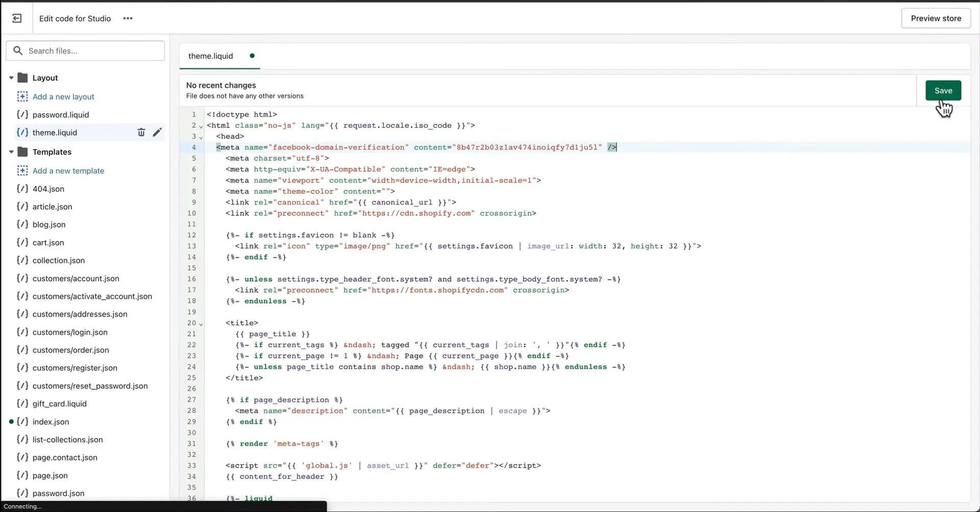Open customers/register.json file
This screenshot has height=512, width=980.
pos(75,368)
